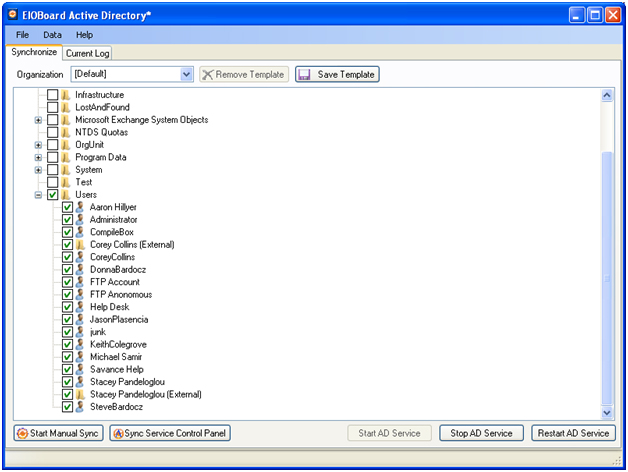This screenshot has height=472, width=628.
Task: Click the tree scrollbar up arrow
Action: click(x=607, y=95)
